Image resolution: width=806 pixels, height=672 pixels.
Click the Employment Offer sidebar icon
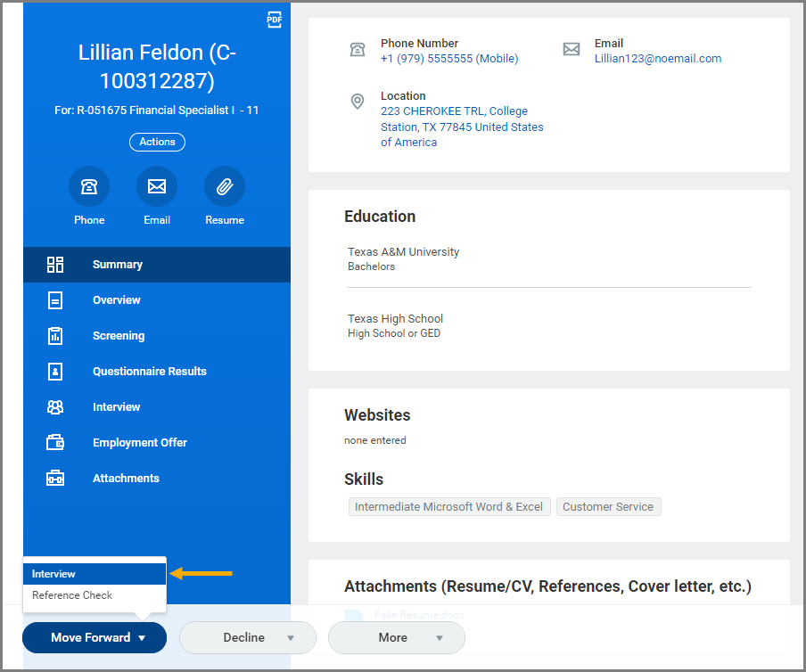point(55,443)
